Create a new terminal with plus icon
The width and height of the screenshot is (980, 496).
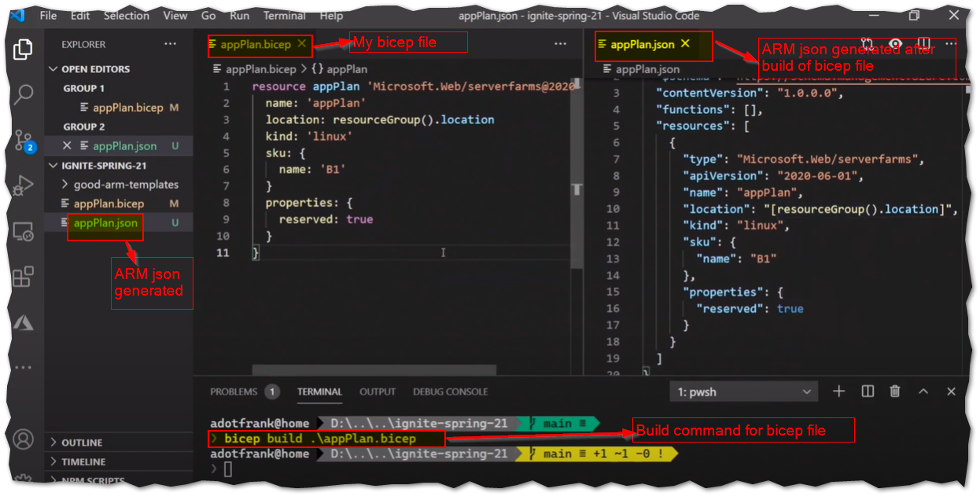coord(839,391)
